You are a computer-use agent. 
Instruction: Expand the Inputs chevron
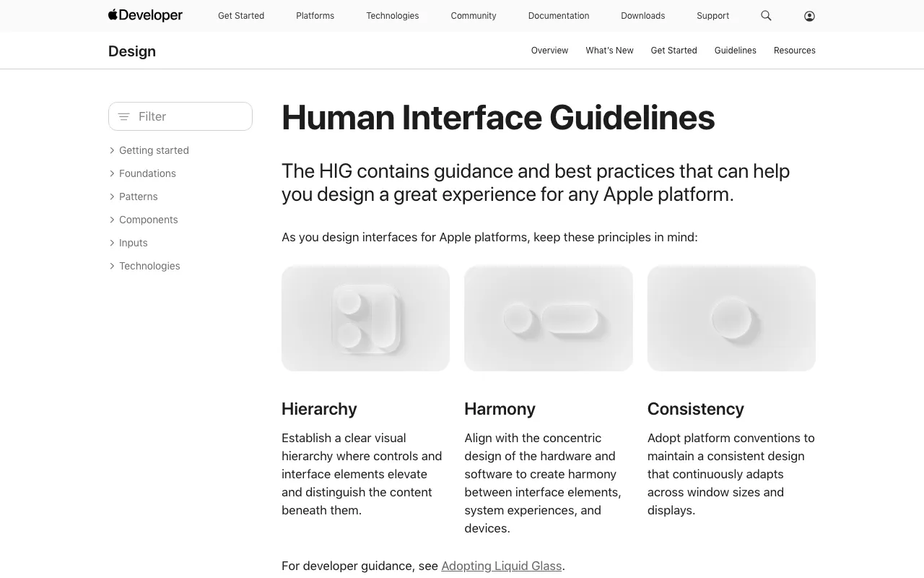click(112, 243)
